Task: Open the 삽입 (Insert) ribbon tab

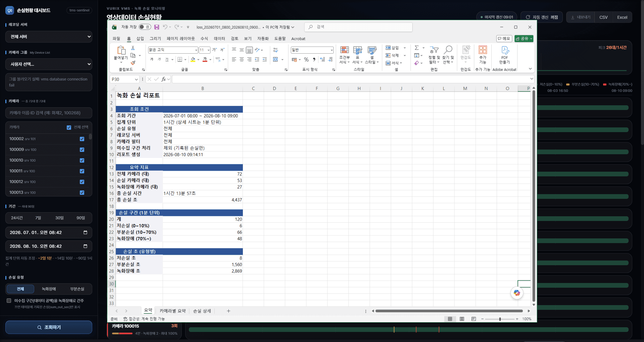Action: click(140, 39)
